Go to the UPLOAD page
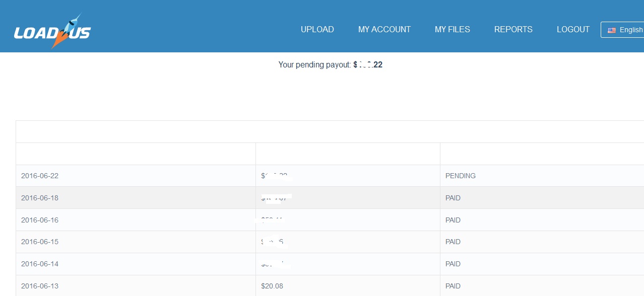The width and height of the screenshot is (644, 296). (317, 30)
